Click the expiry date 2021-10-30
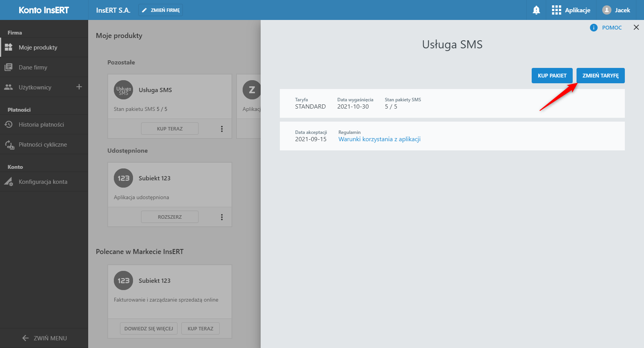The height and width of the screenshot is (348, 644). 353,107
